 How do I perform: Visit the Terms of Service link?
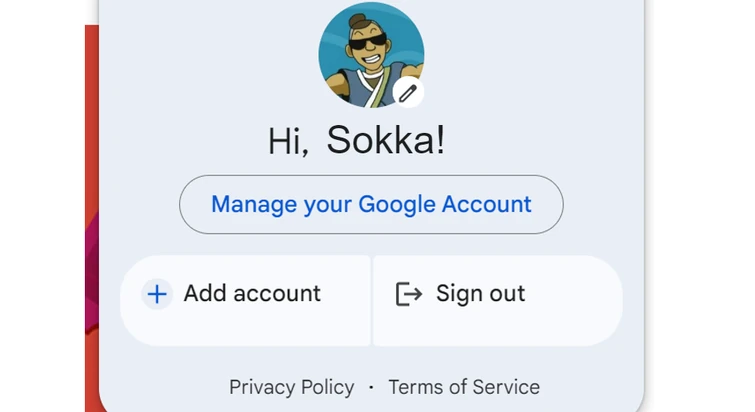pyautogui.click(x=464, y=387)
